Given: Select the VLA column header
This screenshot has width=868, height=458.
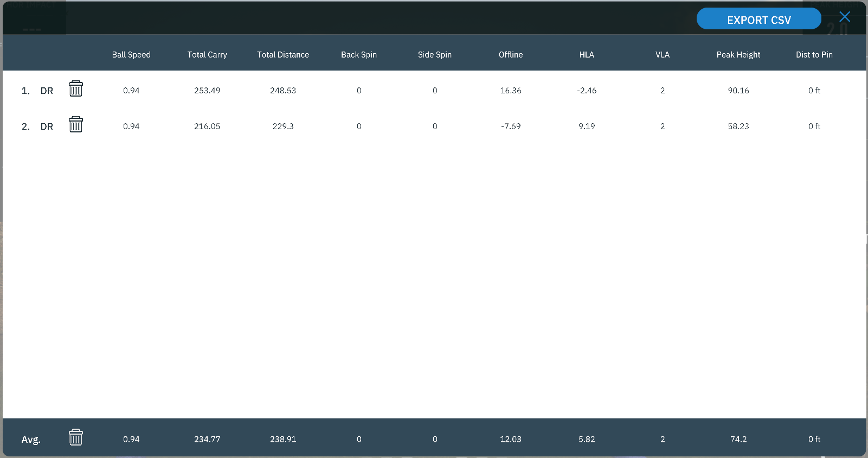Looking at the screenshot, I should tap(663, 55).
